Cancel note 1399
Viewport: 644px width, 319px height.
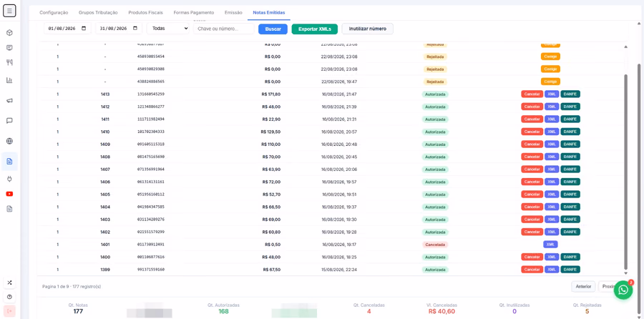pos(532,270)
